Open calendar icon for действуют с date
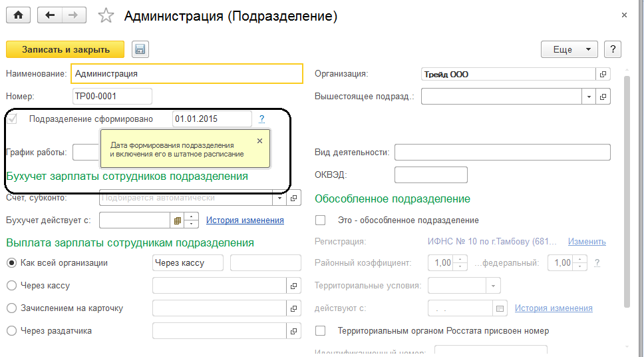The height and width of the screenshot is (357, 644). 501,308
